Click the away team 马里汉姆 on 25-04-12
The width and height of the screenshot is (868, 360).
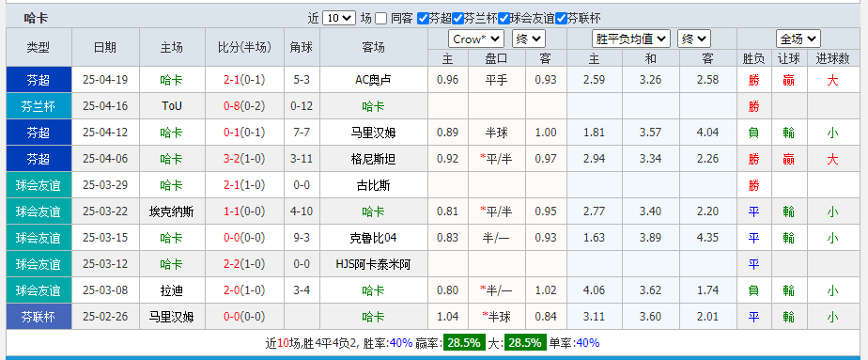point(373,133)
